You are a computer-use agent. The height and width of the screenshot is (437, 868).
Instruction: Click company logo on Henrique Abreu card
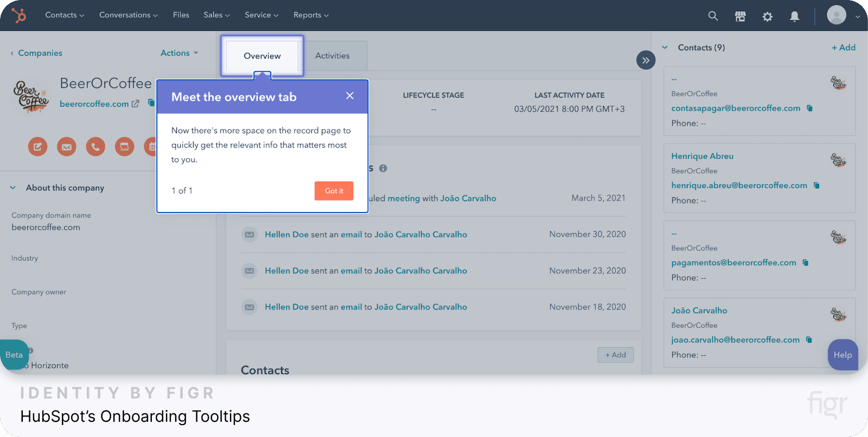(839, 159)
